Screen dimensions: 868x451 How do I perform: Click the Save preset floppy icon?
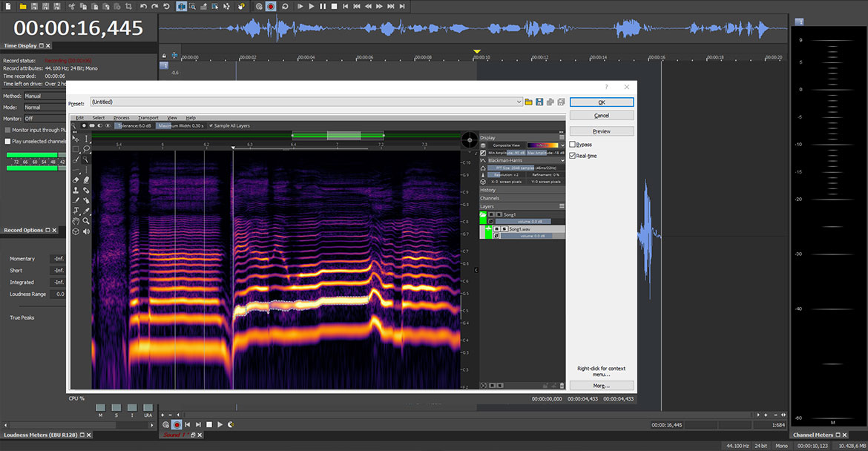click(539, 102)
